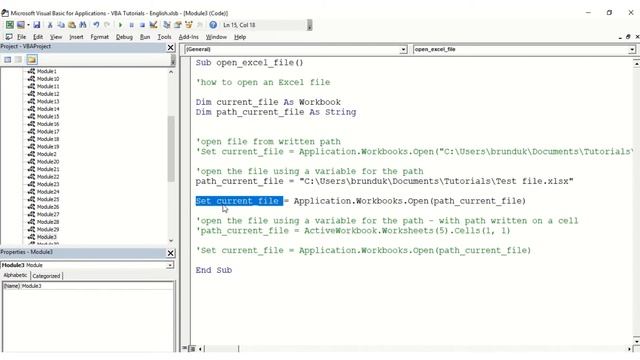Open the File menu
The image size is (640, 360).
click(x=21, y=37)
